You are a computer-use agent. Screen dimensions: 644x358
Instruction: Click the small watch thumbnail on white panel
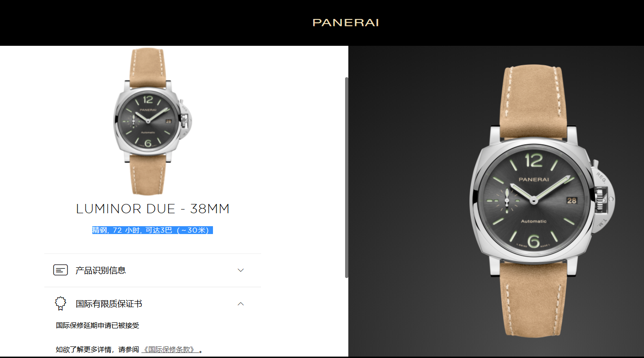pyautogui.click(x=153, y=121)
